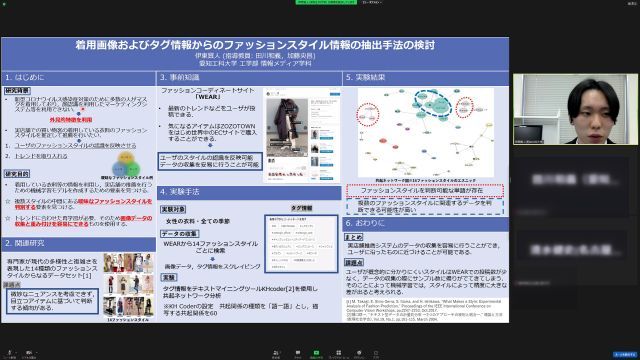Stop video using camera icon
Screen dimensions: 640x360
click(29, 352)
